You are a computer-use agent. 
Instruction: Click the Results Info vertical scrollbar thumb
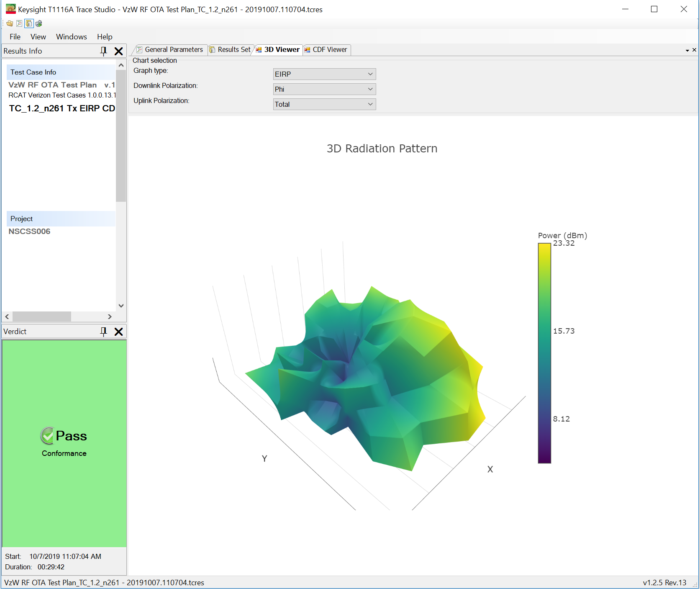coord(121,136)
